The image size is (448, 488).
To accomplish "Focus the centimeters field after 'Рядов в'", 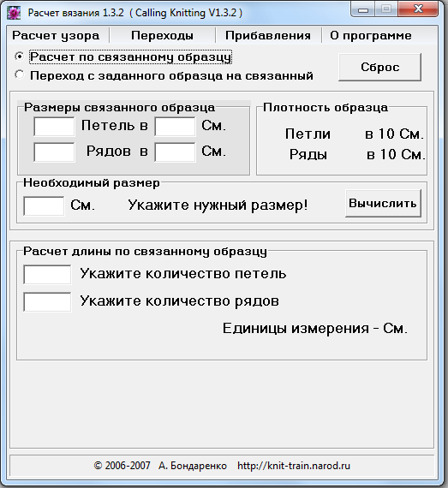I will [175, 152].
